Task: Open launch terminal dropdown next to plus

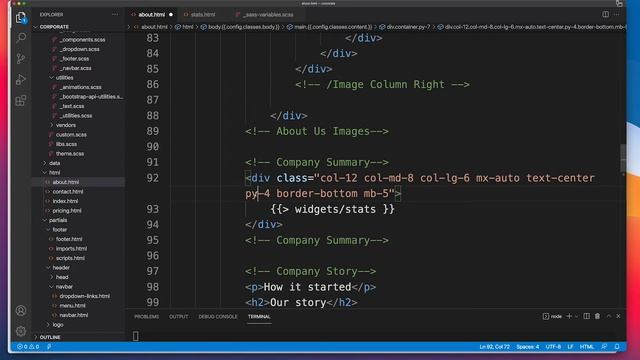Action: click(x=576, y=316)
